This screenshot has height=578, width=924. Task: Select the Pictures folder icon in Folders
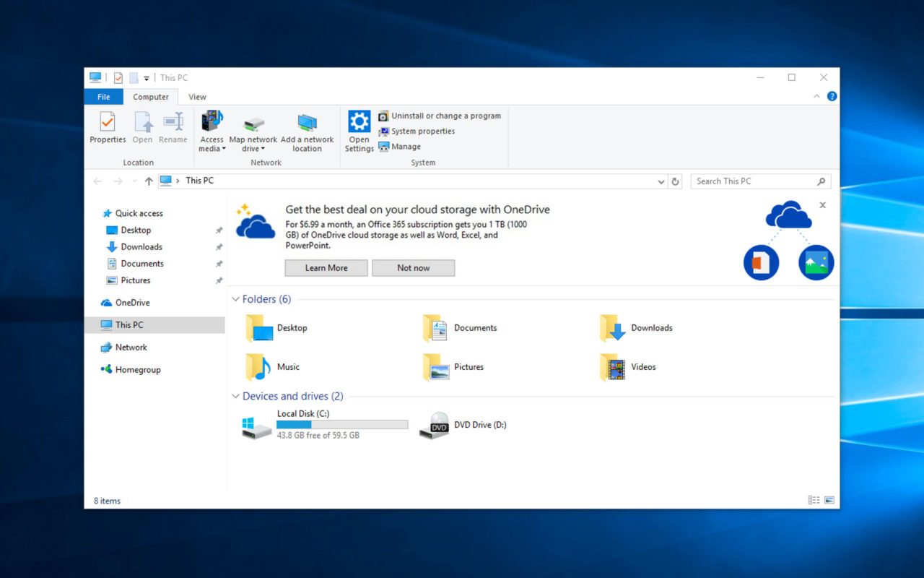click(x=436, y=367)
